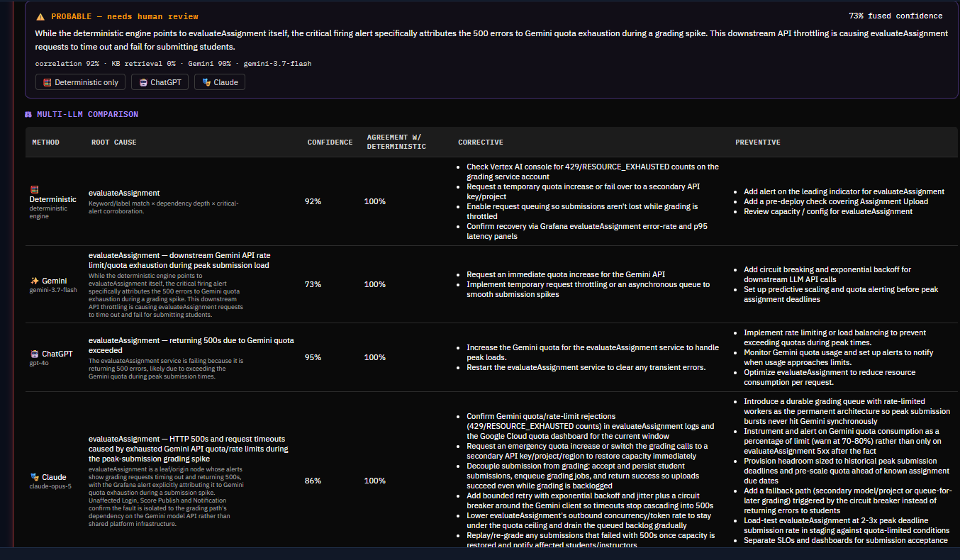Click the '73% fused confidence' label
960x560 pixels.
coord(895,16)
